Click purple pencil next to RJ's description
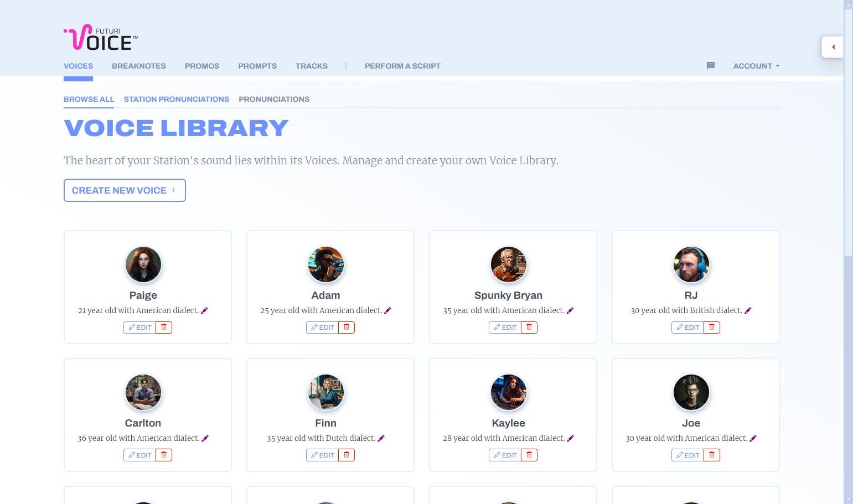The width and height of the screenshot is (853, 504). tap(748, 310)
